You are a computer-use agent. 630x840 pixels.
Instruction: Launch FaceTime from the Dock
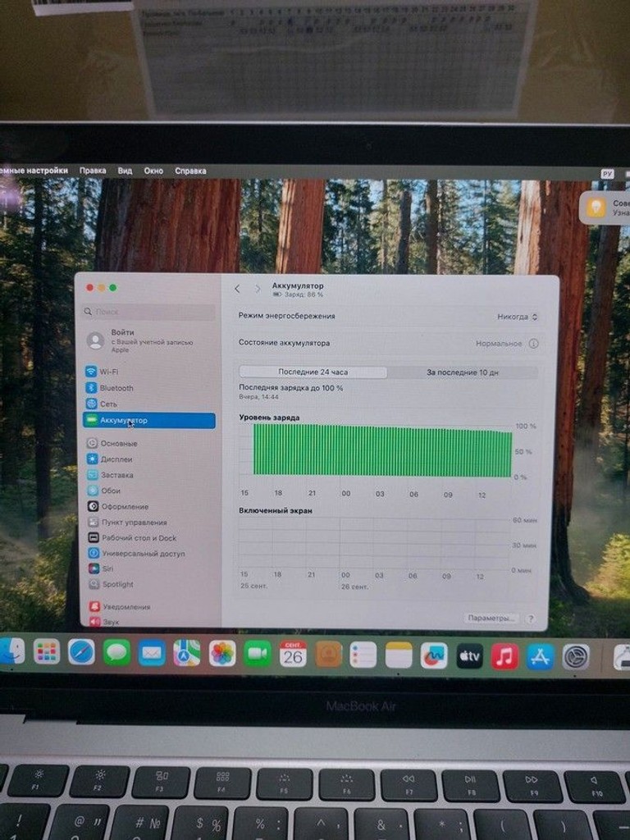pos(257,655)
